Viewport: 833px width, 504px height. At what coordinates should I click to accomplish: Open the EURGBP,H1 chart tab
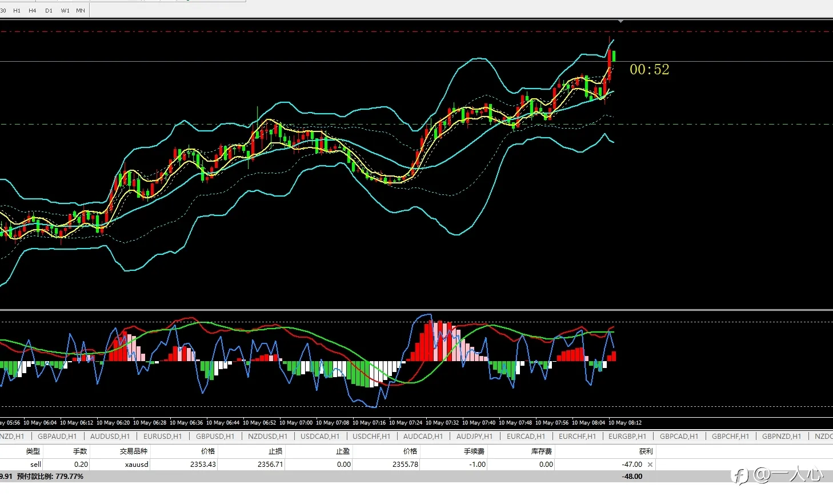(627, 436)
